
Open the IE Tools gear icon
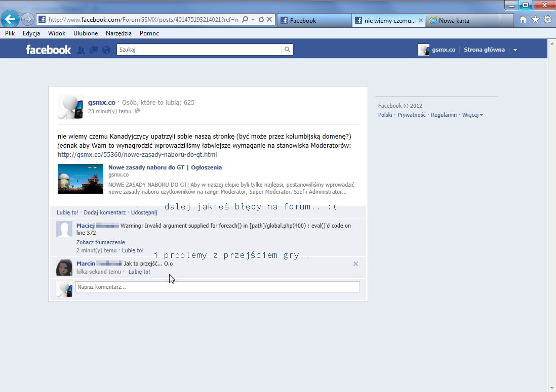tap(547, 20)
